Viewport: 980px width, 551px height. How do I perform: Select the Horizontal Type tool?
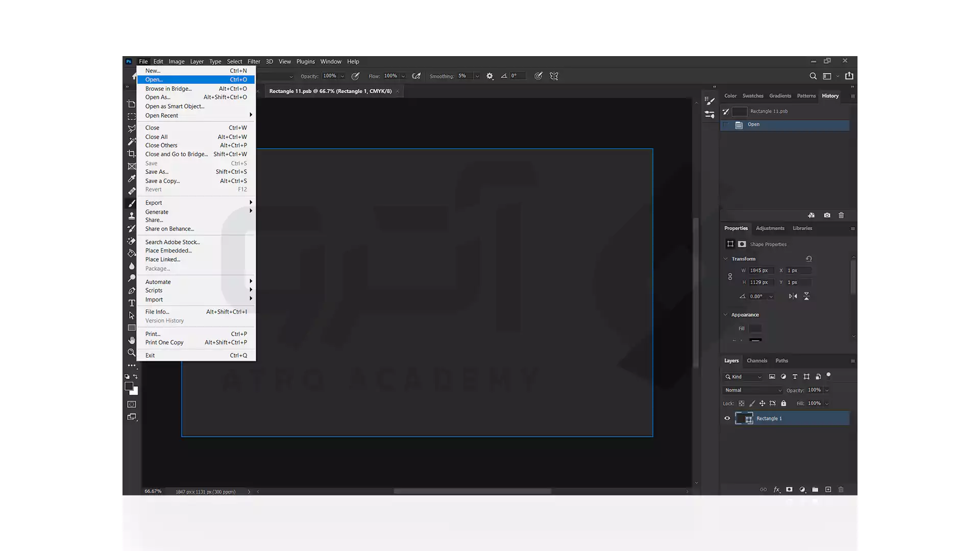click(132, 303)
